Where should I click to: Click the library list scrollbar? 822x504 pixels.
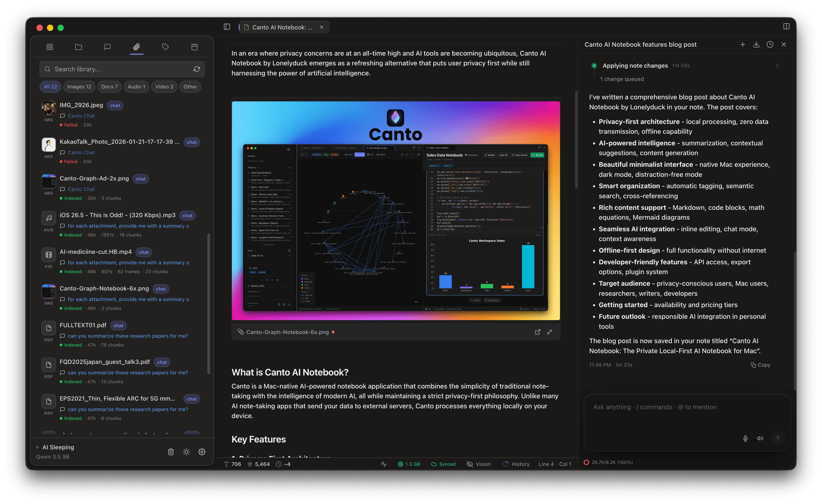click(x=209, y=303)
